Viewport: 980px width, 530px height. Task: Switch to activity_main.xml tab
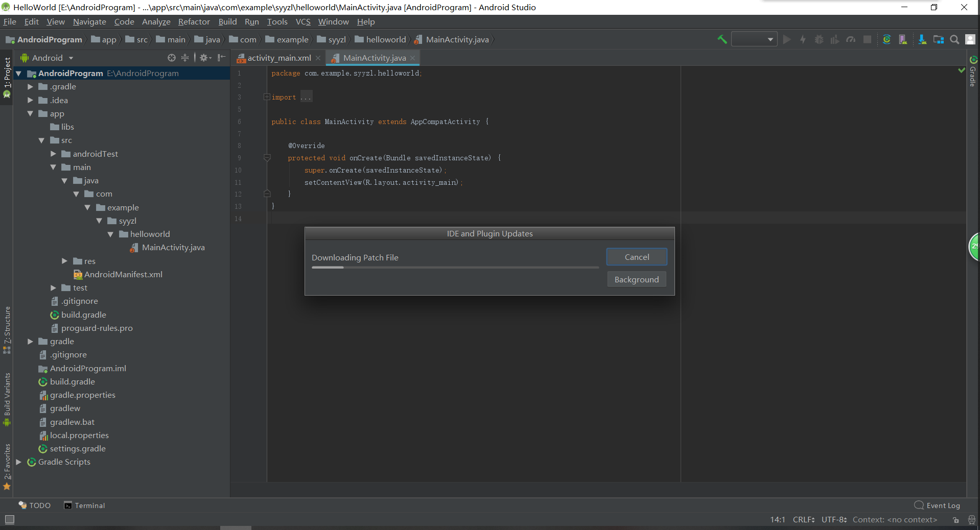(x=279, y=58)
